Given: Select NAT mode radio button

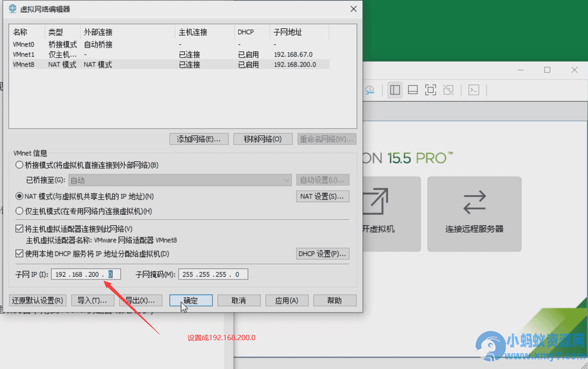Looking at the screenshot, I should (19, 196).
